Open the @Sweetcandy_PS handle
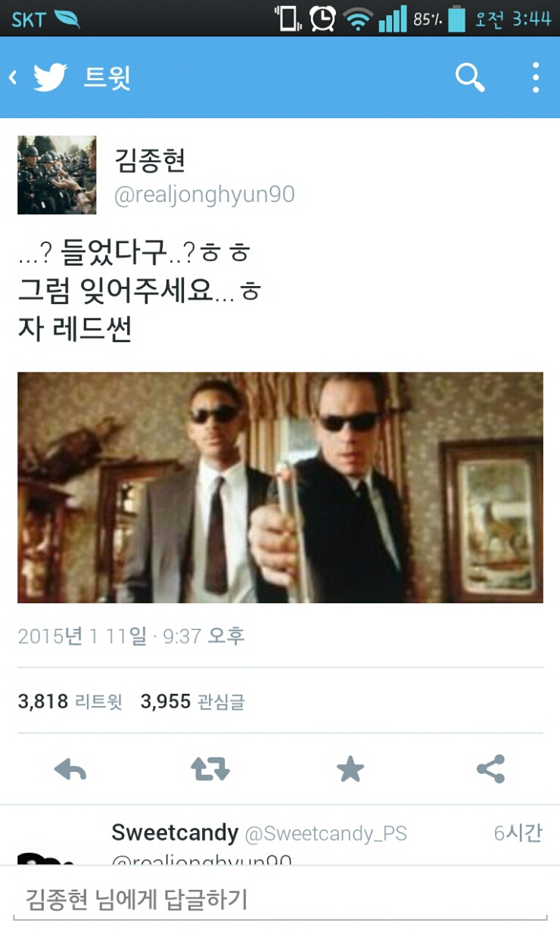Viewport: 560px width, 933px height. 326,834
